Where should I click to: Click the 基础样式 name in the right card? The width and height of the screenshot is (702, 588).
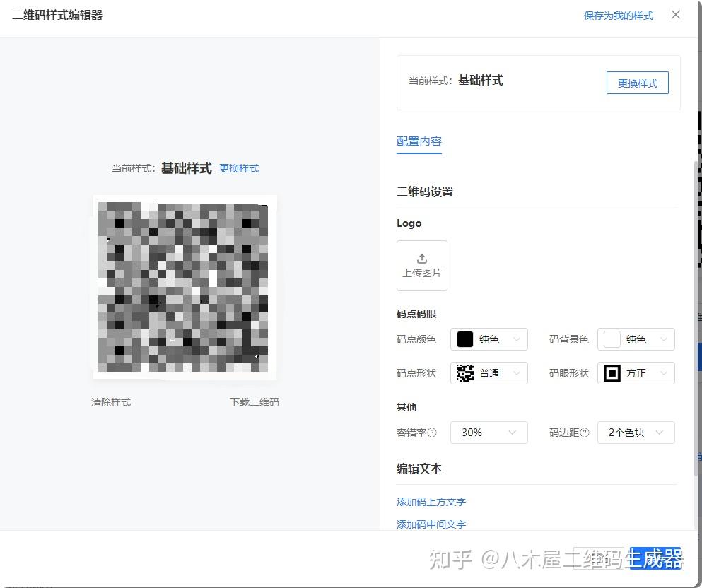[481, 80]
